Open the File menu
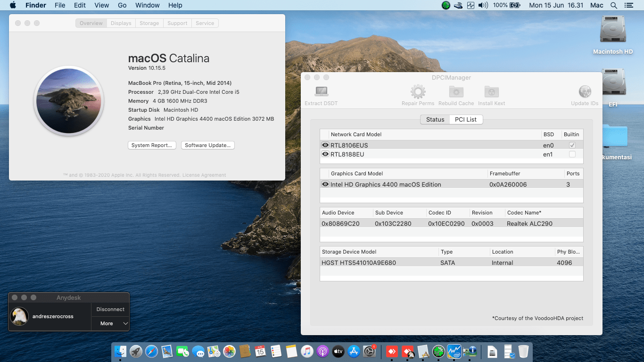644x362 pixels. (x=60, y=5)
